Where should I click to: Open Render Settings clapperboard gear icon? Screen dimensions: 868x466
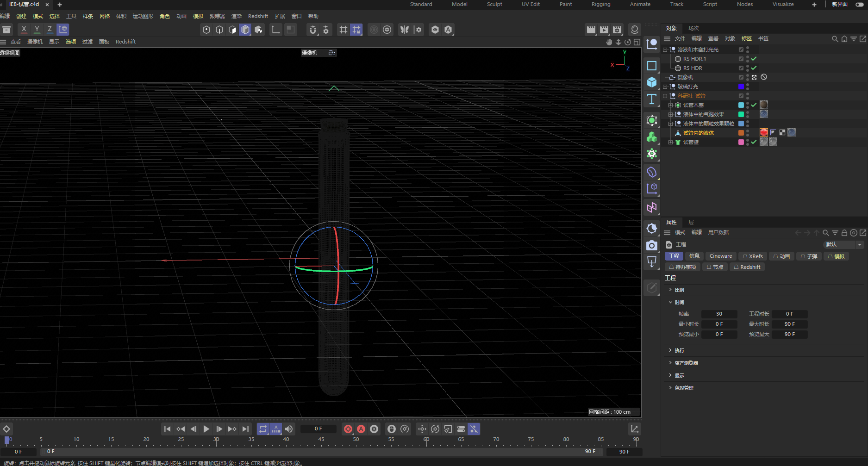point(617,30)
